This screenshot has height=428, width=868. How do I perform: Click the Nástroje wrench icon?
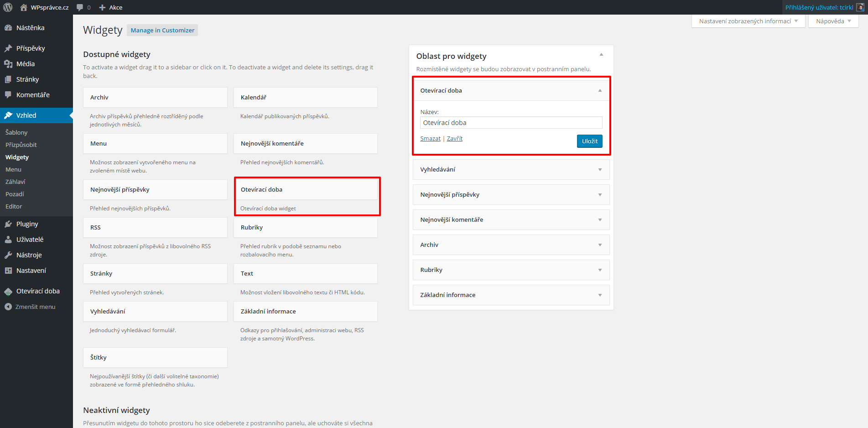[x=8, y=255]
